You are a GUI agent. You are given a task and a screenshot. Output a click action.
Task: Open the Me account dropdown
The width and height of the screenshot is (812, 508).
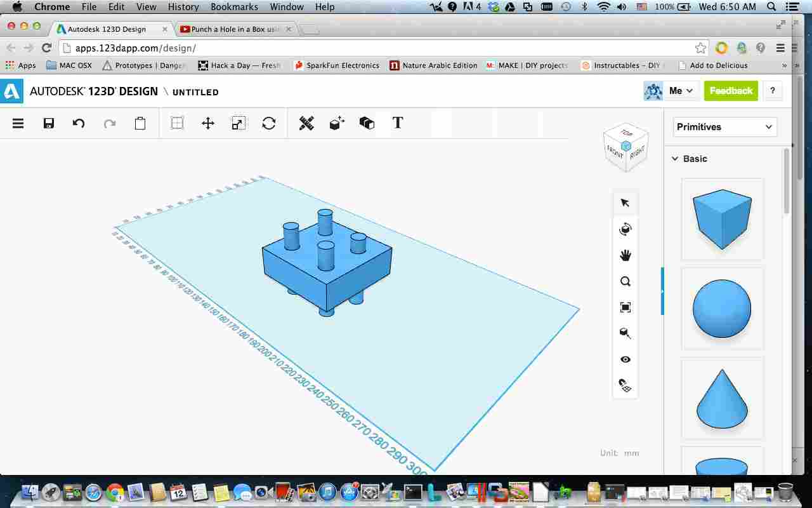pos(682,91)
